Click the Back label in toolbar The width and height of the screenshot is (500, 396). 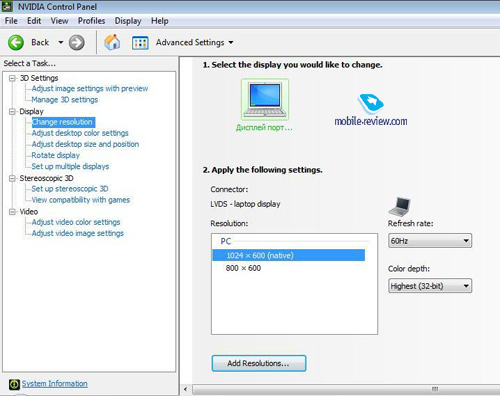click(x=40, y=42)
